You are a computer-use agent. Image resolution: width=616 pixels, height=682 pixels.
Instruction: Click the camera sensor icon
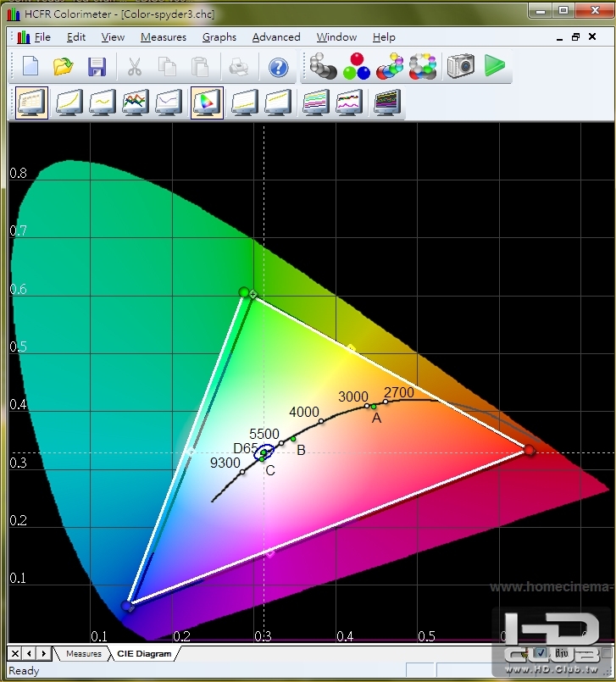pos(461,66)
